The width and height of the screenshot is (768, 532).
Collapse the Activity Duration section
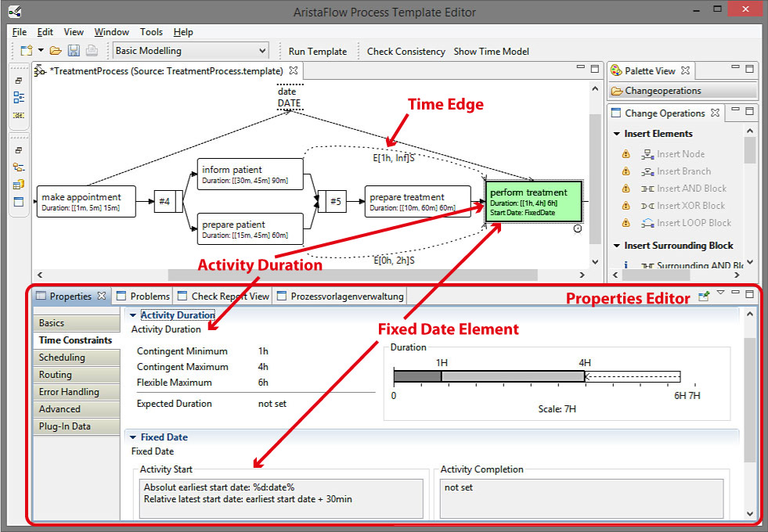coord(133,315)
